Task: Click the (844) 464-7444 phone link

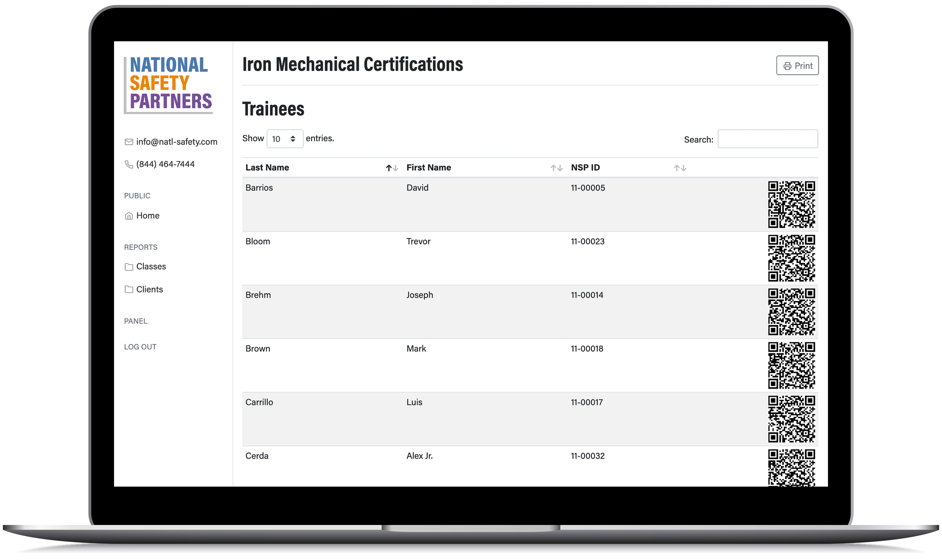Action: pos(165,164)
